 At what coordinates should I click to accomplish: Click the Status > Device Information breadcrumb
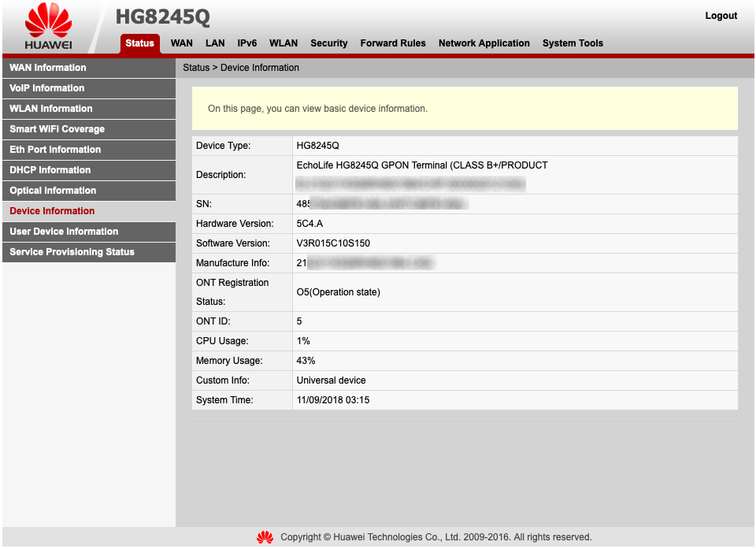tap(241, 68)
